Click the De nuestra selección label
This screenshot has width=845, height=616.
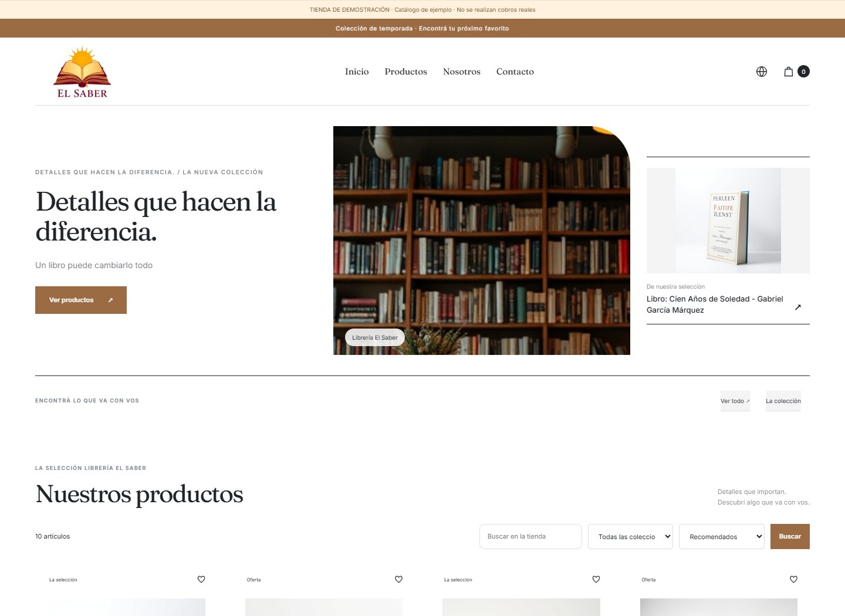coord(675,286)
